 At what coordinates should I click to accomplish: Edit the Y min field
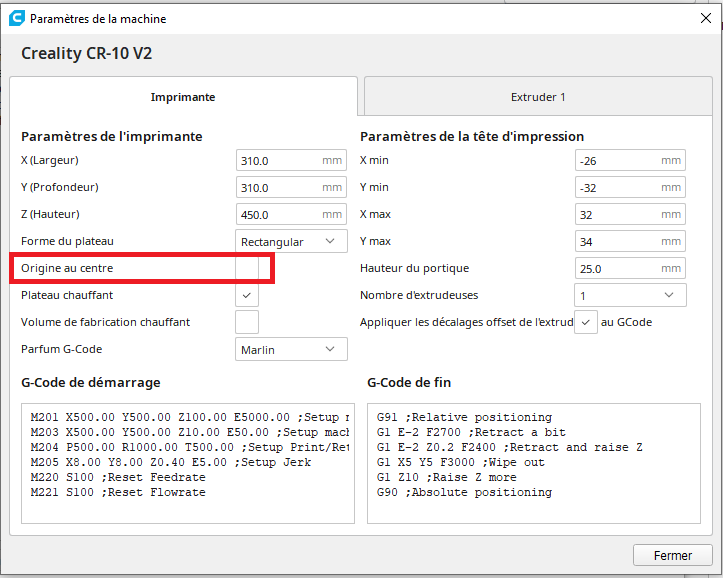click(x=630, y=187)
